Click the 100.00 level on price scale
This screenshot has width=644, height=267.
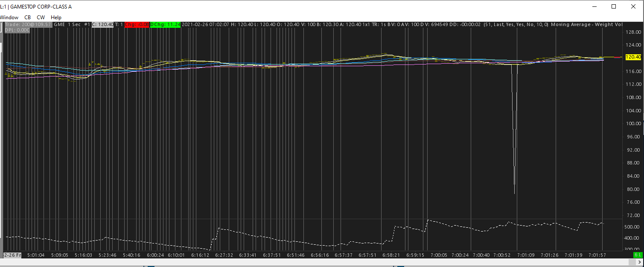click(633, 123)
